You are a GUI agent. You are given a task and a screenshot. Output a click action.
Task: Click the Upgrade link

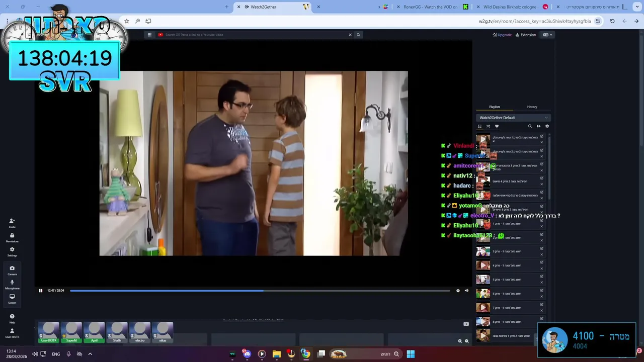coord(502,35)
